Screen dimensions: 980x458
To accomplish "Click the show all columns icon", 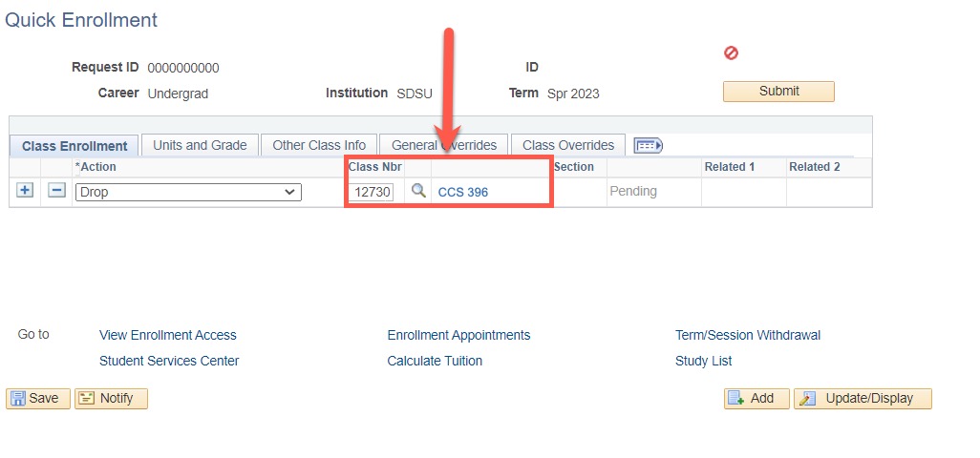I will coord(649,146).
